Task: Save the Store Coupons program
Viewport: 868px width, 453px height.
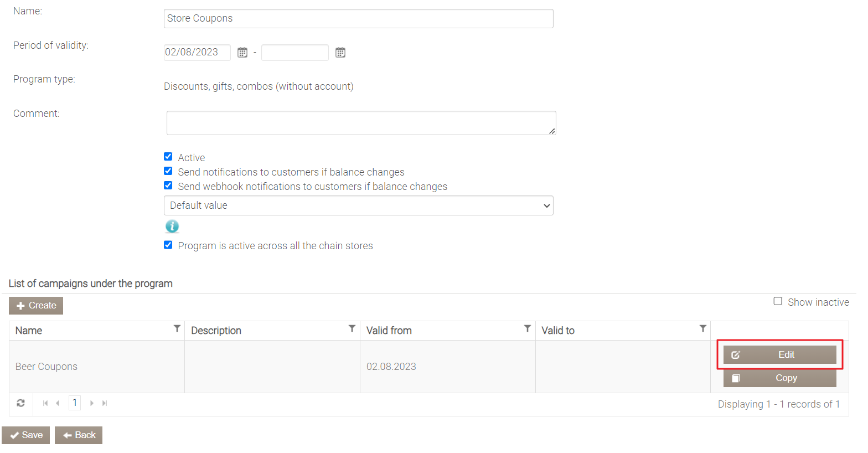Action: tap(26, 435)
